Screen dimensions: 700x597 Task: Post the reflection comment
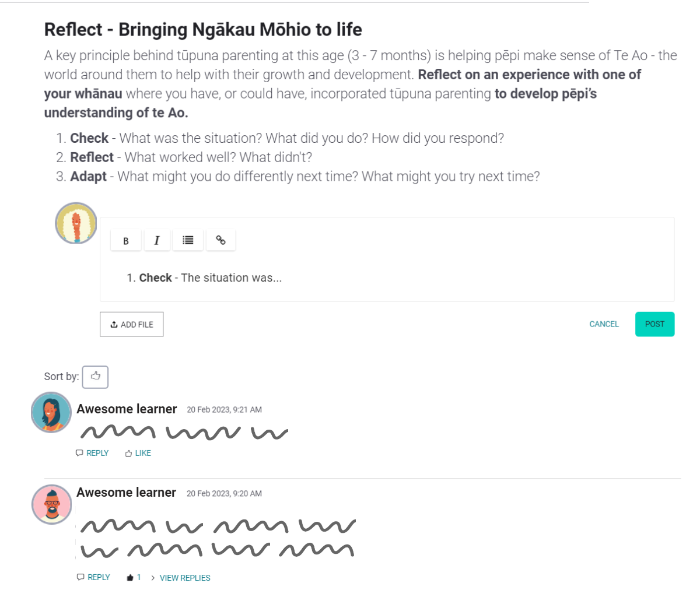click(x=654, y=324)
